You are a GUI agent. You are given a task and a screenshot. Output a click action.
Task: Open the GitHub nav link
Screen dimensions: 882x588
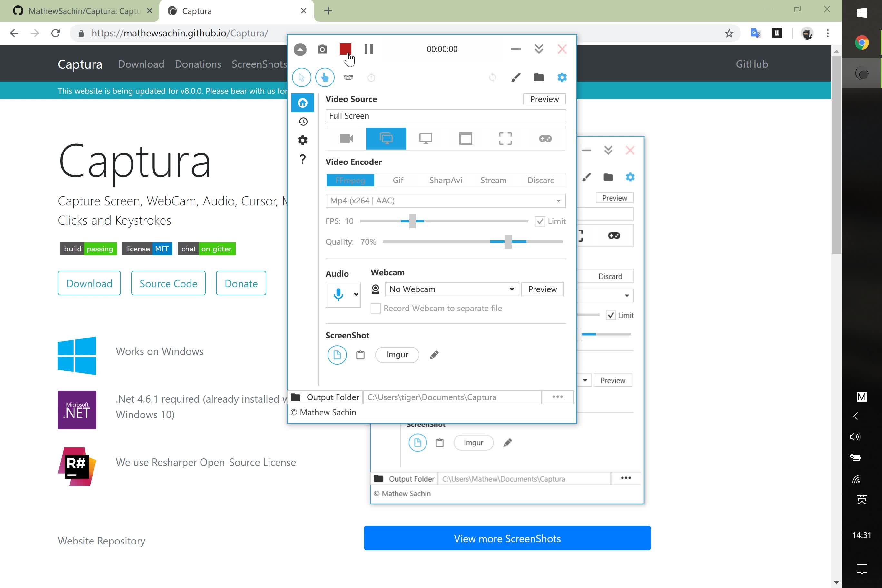[x=751, y=64]
